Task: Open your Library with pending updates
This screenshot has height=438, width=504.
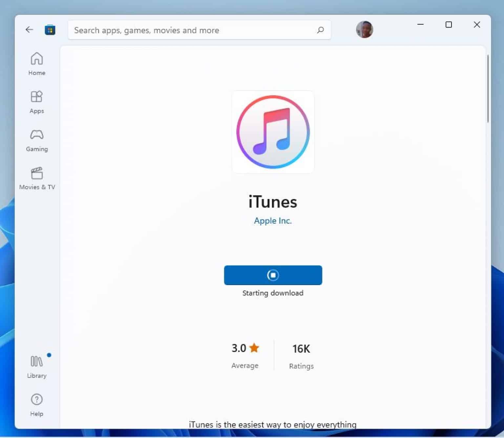Action: click(36, 366)
